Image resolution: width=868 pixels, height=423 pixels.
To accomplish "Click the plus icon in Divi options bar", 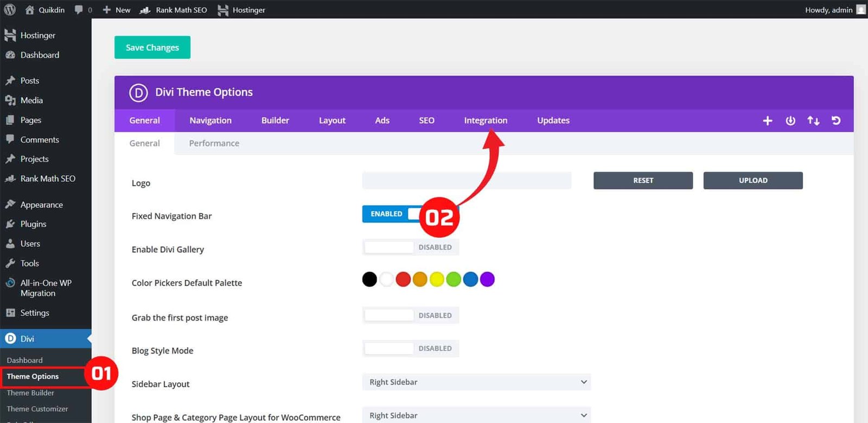I will (x=767, y=120).
